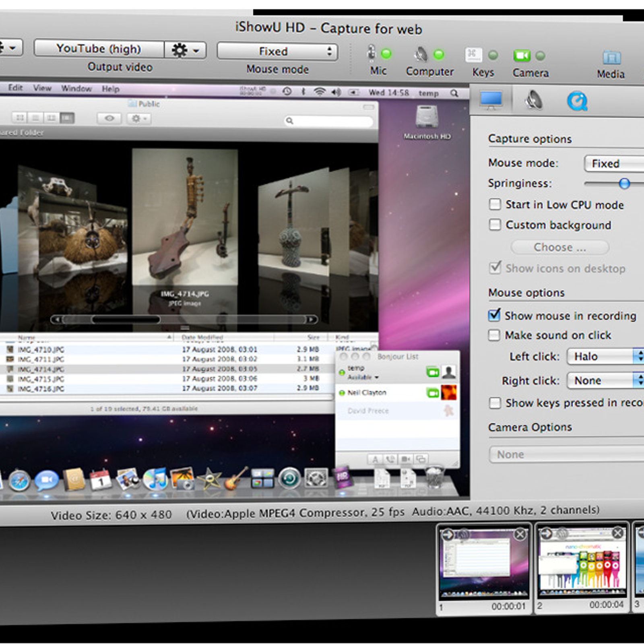Screen dimensions: 644x644
Task: Open the Edit menu in preview
Action: click(x=15, y=88)
